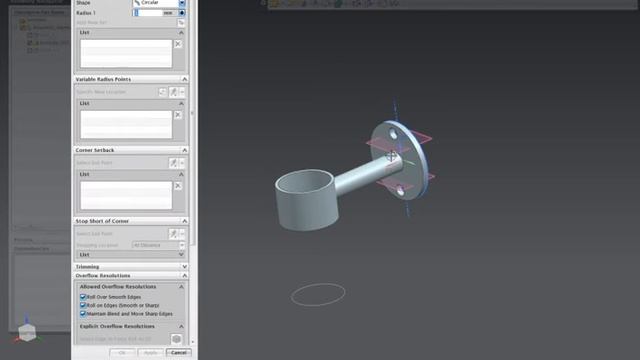Click the upper hole in the flange
The width and height of the screenshot is (640, 360).
[x=393, y=133]
